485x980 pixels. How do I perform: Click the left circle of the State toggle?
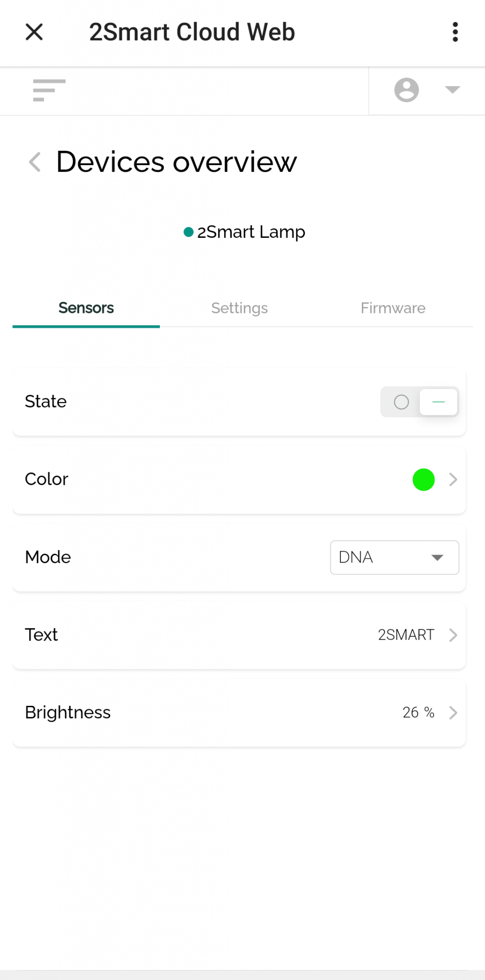click(x=401, y=402)
